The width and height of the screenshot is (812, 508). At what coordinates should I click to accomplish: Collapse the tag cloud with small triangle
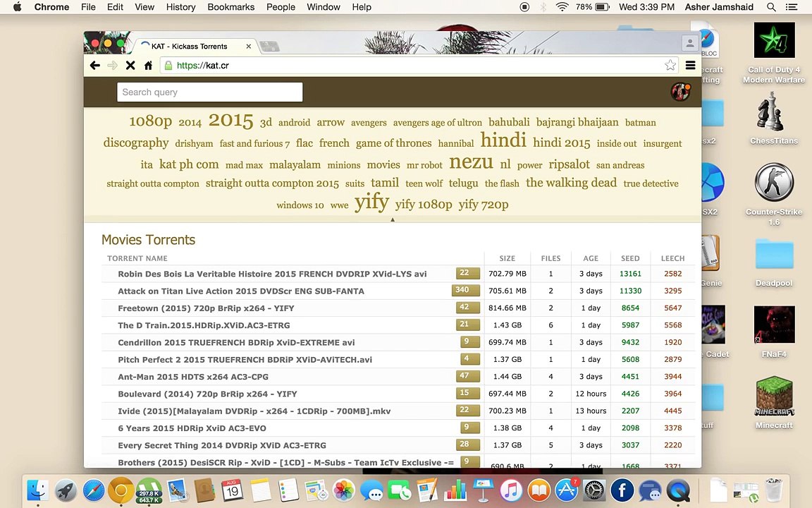(393, 219)
